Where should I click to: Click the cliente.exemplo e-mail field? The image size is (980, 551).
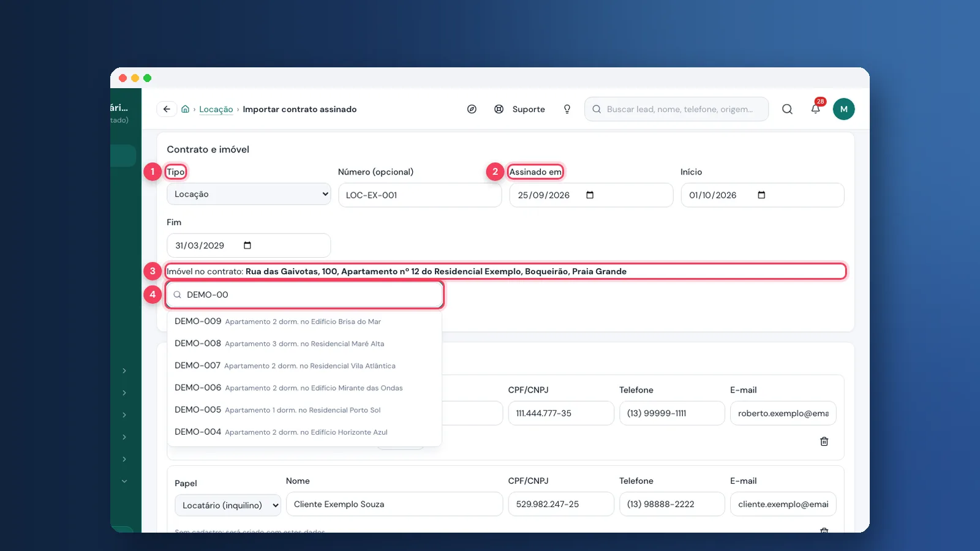point(783,504)
